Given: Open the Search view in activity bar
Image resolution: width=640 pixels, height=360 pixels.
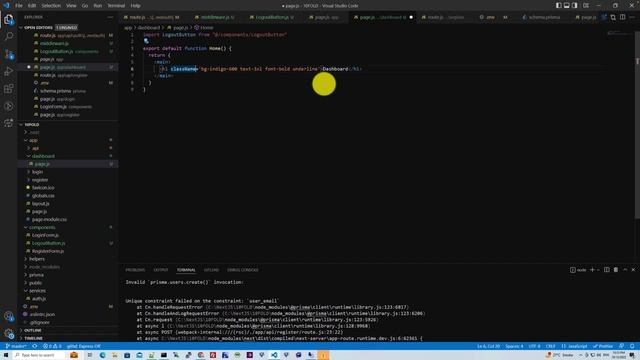Looking at the screenshot, I should coord(9,37).
